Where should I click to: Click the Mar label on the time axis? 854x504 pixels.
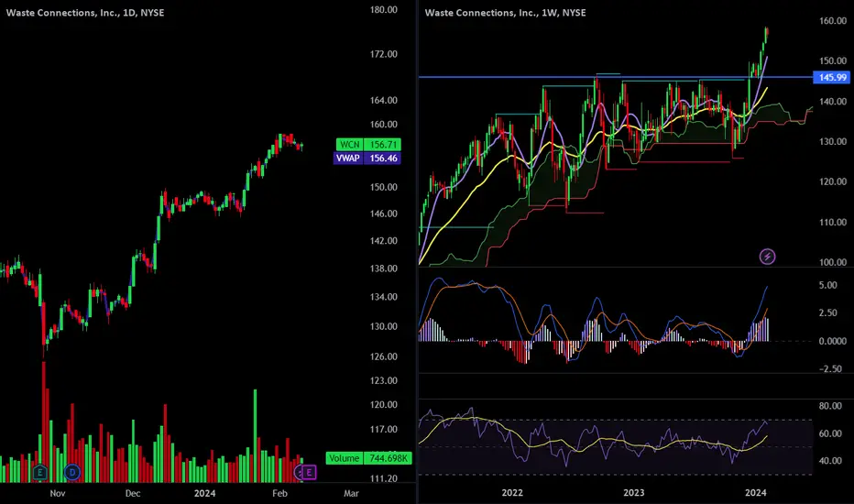point(351,493)
